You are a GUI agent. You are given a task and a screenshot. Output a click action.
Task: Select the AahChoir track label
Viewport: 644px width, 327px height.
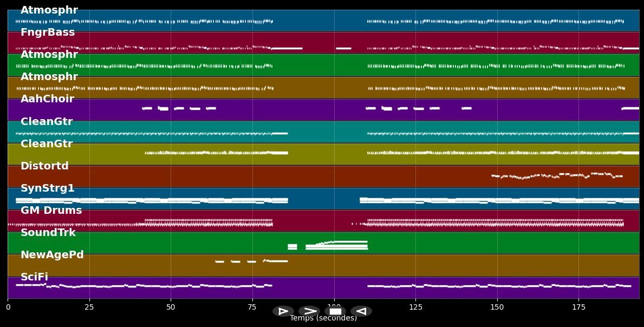click(x=47, y=99)
